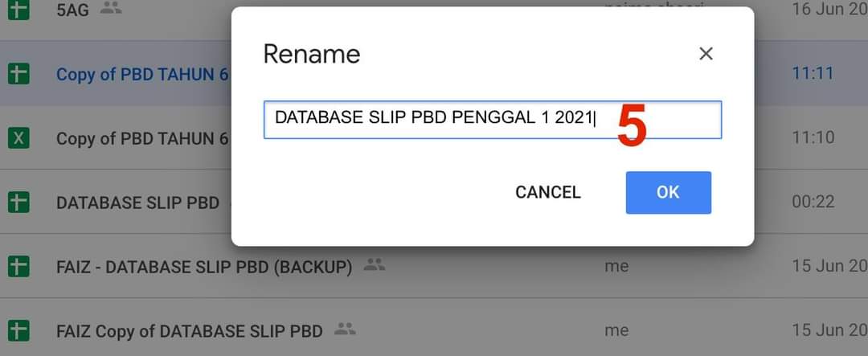Screen dimensions: 868x356
Task: Click shared icon beside FAIZ - DATABASE SLIP PBD (BACKUP)
Action: tap(374, 265)
